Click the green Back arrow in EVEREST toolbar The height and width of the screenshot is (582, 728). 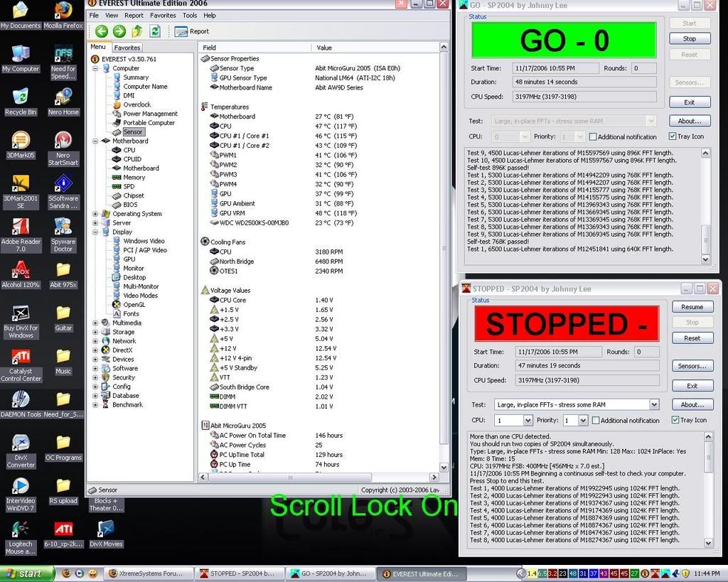point(101,31)
